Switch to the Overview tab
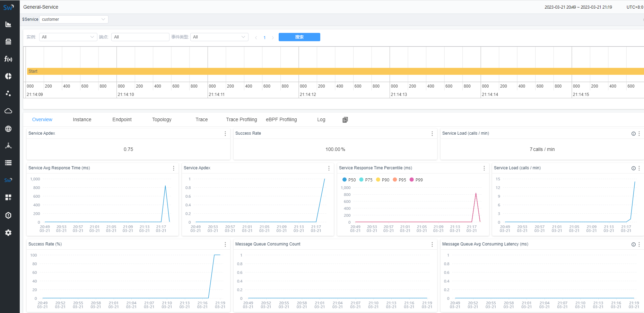This screenshot has height=313, width=644. point(42,119)
